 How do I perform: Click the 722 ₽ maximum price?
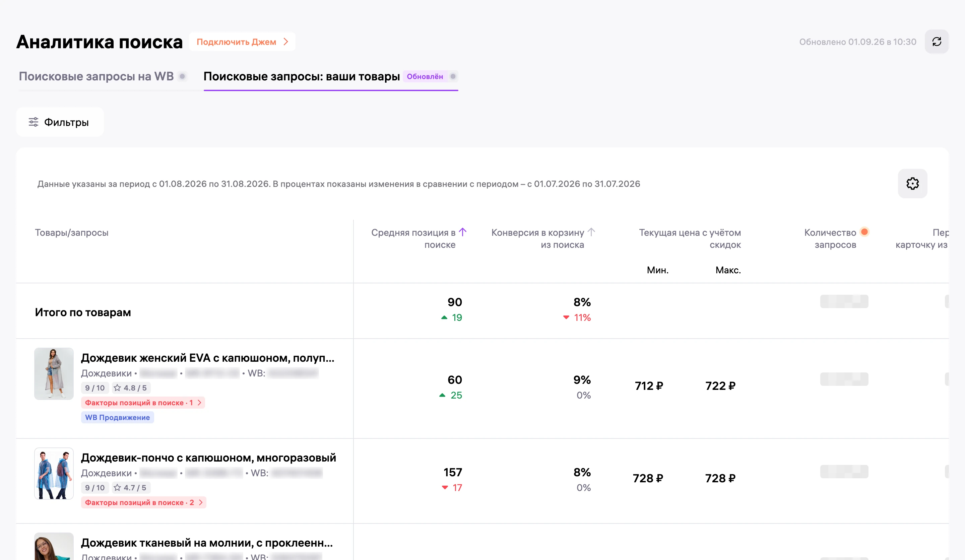(720, 386)
